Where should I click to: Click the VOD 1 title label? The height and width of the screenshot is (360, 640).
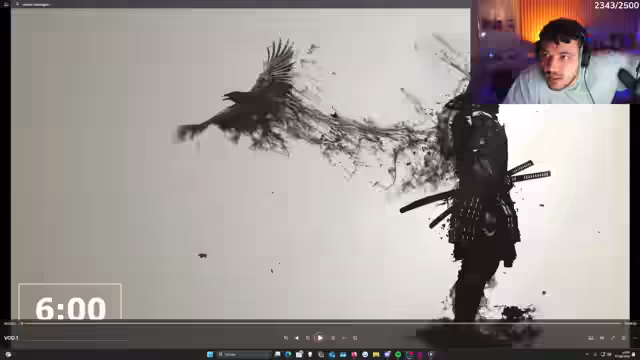coord(11,338)
